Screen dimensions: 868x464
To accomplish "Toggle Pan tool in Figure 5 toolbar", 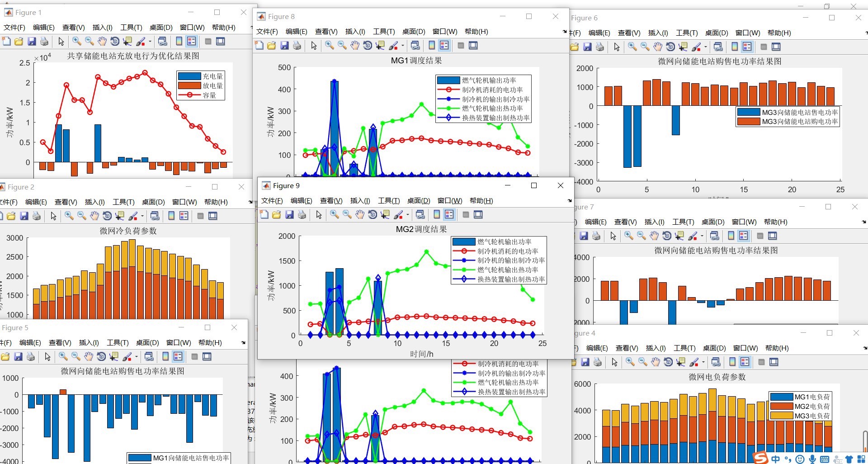I will [89, 356].
